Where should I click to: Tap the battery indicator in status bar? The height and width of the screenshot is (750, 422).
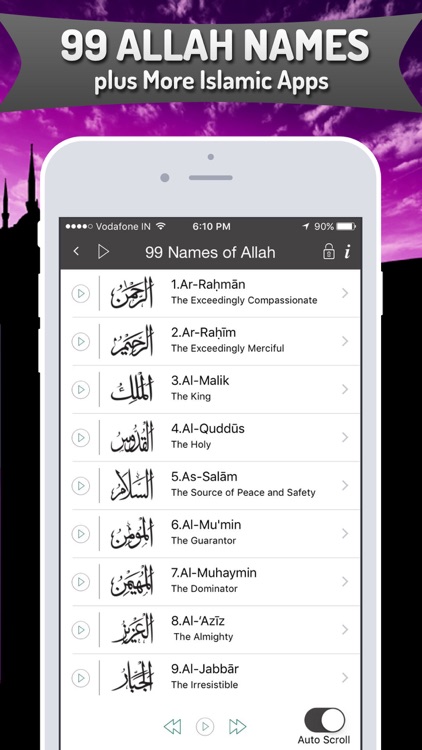(x=345, y=226)
